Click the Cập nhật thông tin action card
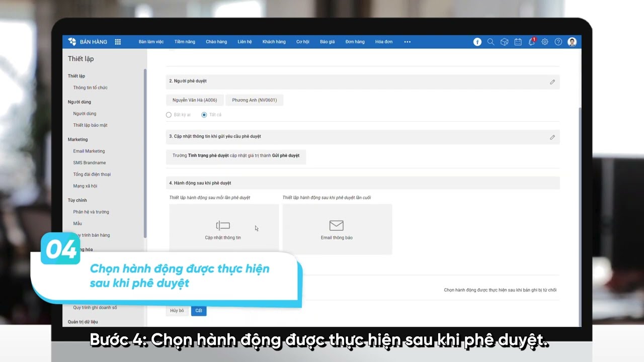Viewport: 644px width, 362px height. (224, 229)
